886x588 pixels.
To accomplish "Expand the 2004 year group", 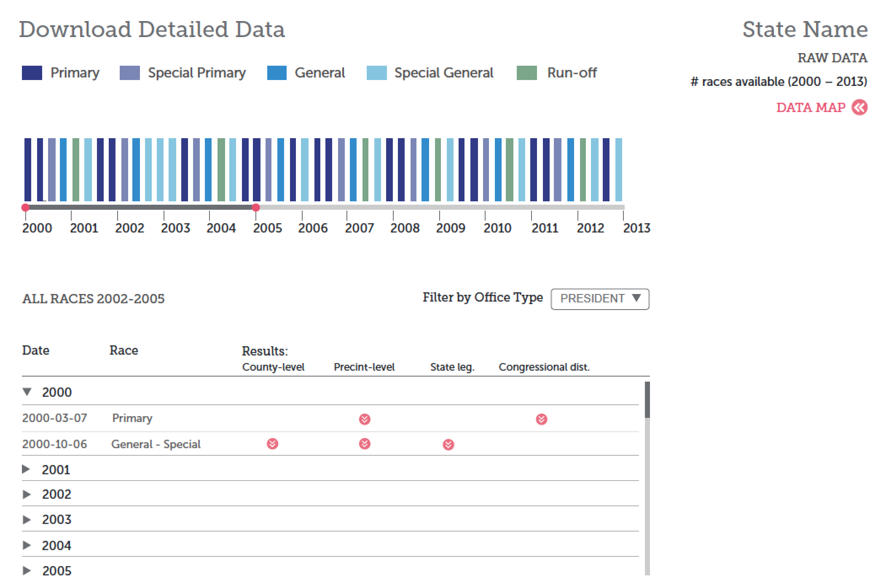I will click(x=26, y=545).
